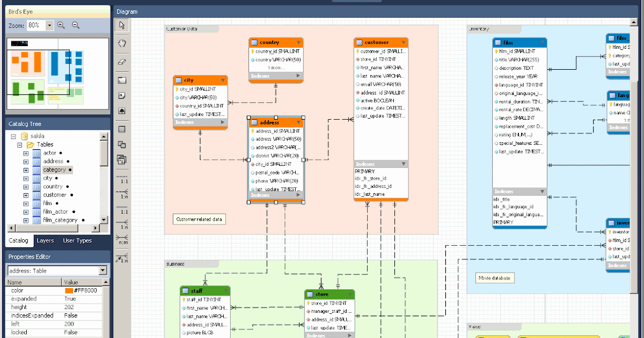Click the store table title bar
644x338 pixels.
330,294
